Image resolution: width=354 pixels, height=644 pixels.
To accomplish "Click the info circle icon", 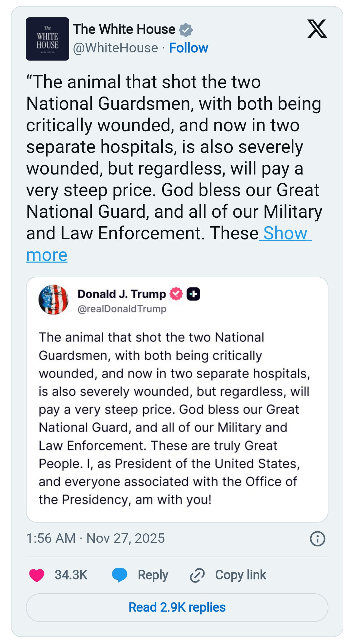I will point(317,539).
